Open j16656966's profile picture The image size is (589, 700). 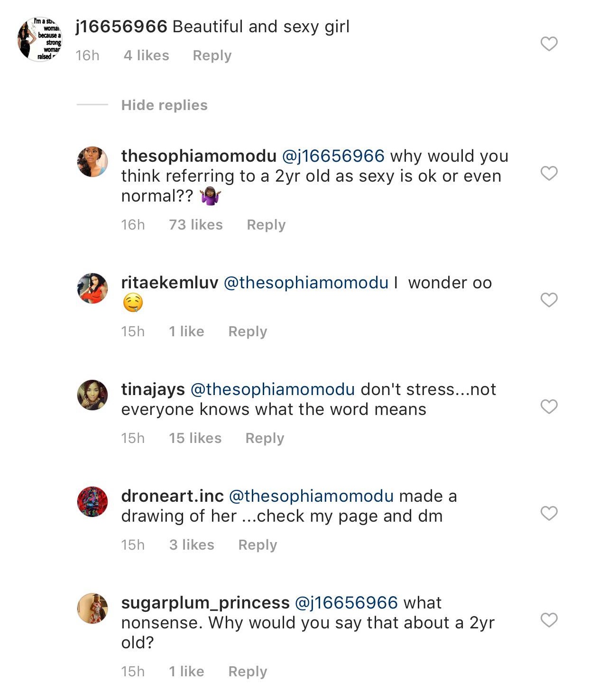tap(40, 39)
